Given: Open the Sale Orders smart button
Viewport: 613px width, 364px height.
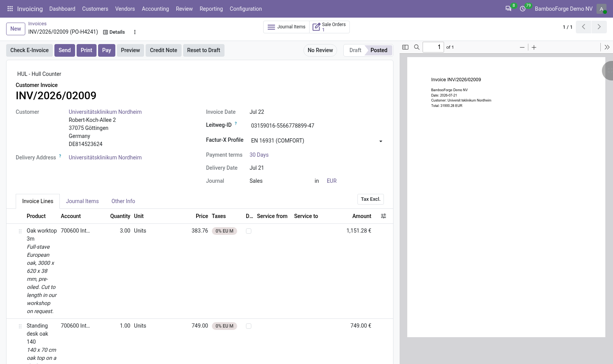Looking at the screenshot, I should (x=329, y=27).
